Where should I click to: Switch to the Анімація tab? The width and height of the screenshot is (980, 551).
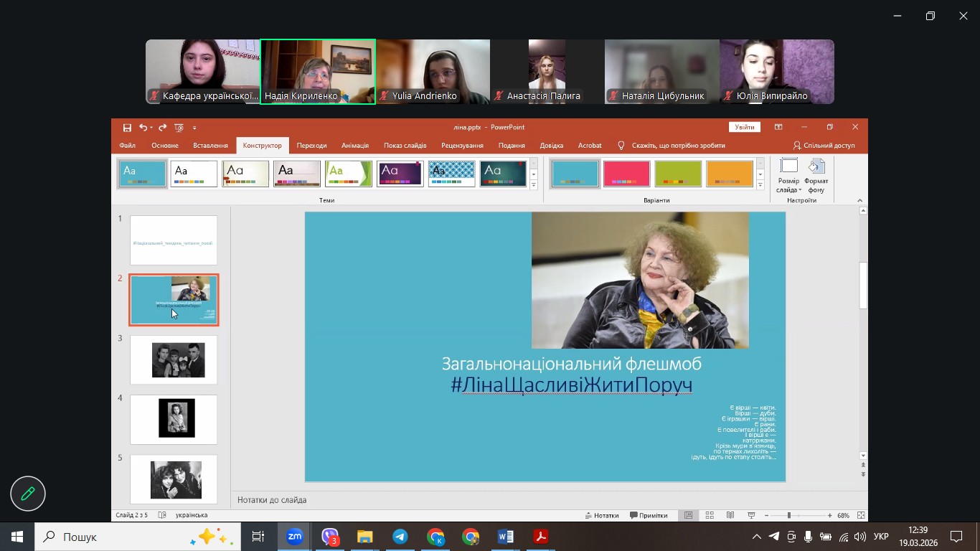coord(355,146)
